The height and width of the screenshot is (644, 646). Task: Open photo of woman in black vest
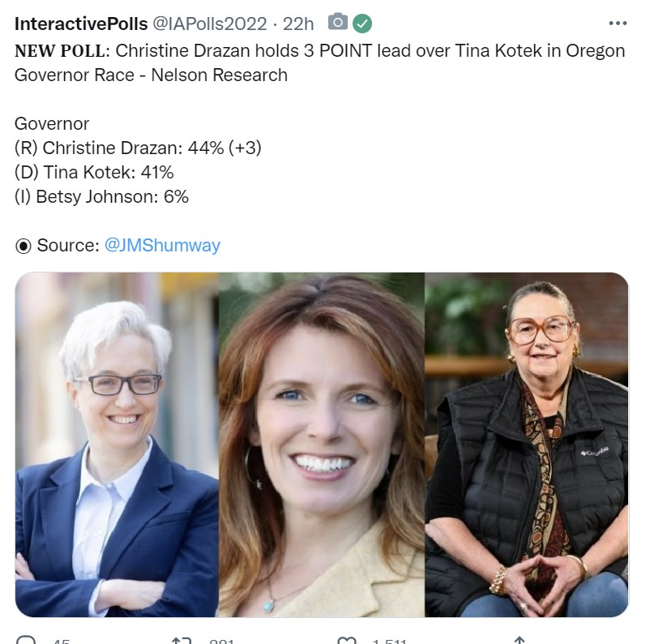527,444
